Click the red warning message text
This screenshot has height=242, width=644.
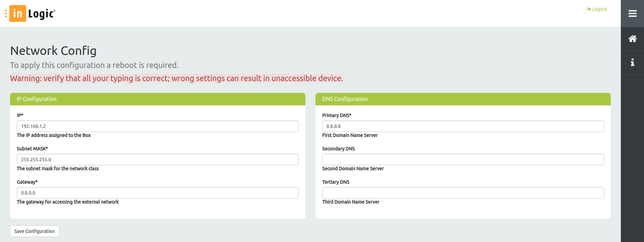point(177,79)
